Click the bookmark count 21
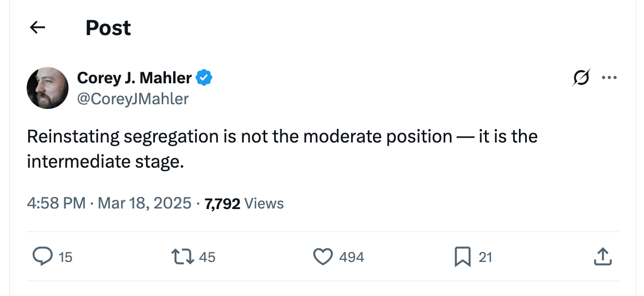The width and height of the screenshot is (644, 296). point(485,257)
